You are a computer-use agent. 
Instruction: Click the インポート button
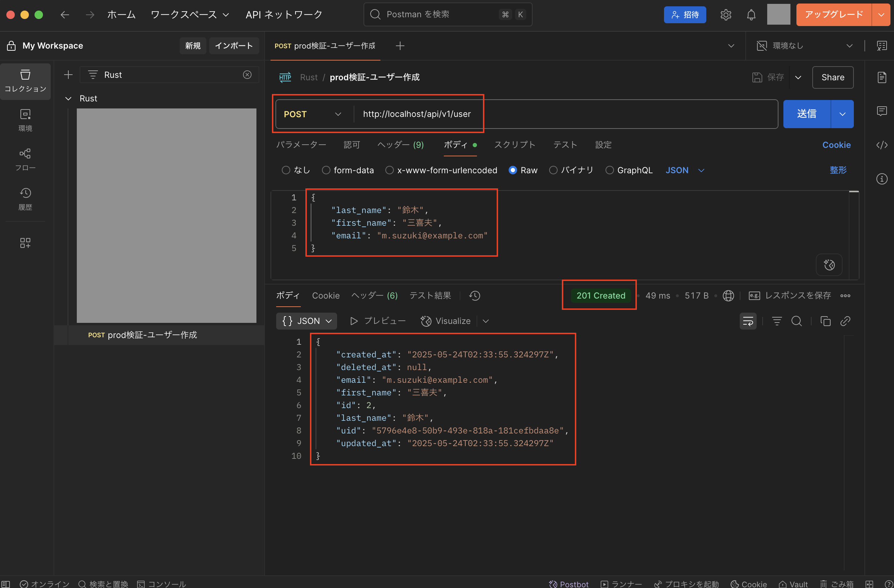[x=234, y=46]
